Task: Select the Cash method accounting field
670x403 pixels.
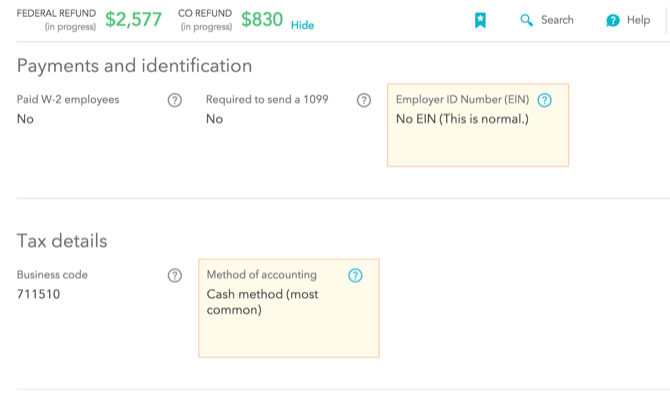Action: 262,302
